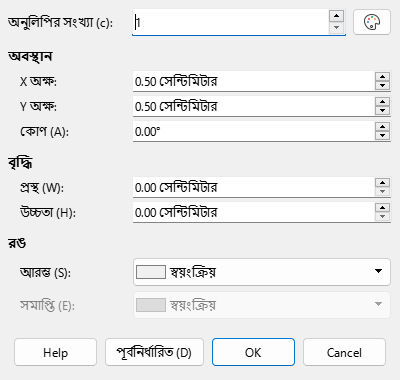This screenshot has width=400, height=380.
Task: Click the বৃদ্ধি section heading
Action: (x=20, y=163)
